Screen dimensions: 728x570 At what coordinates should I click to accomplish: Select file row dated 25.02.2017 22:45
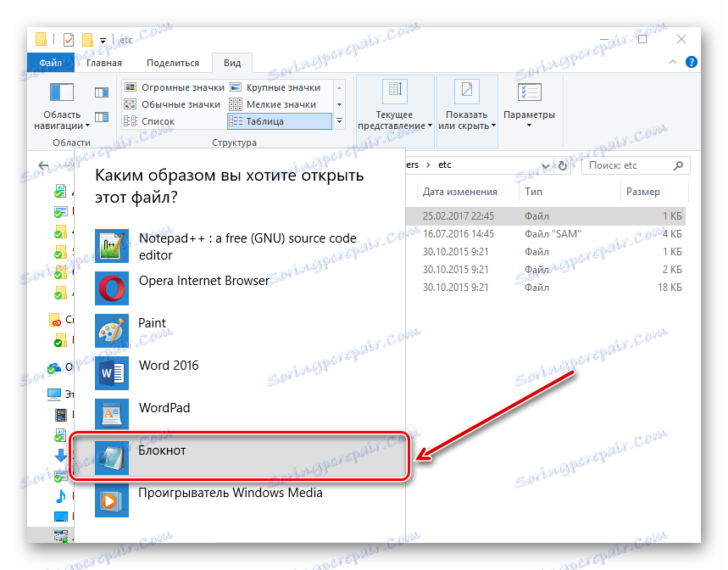point(546,216)
